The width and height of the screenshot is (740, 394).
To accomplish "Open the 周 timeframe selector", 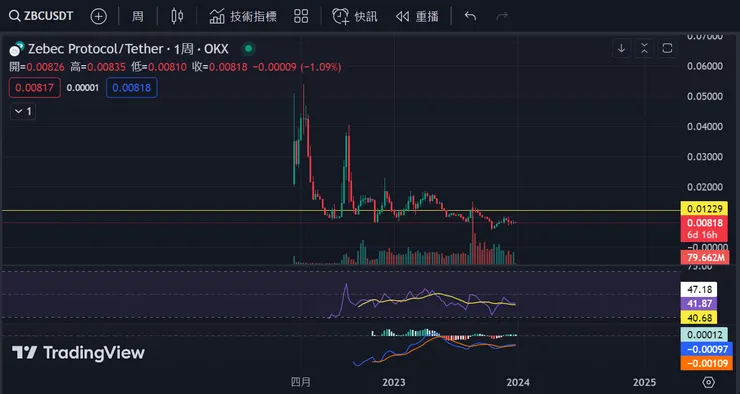I will pos(137,17).
